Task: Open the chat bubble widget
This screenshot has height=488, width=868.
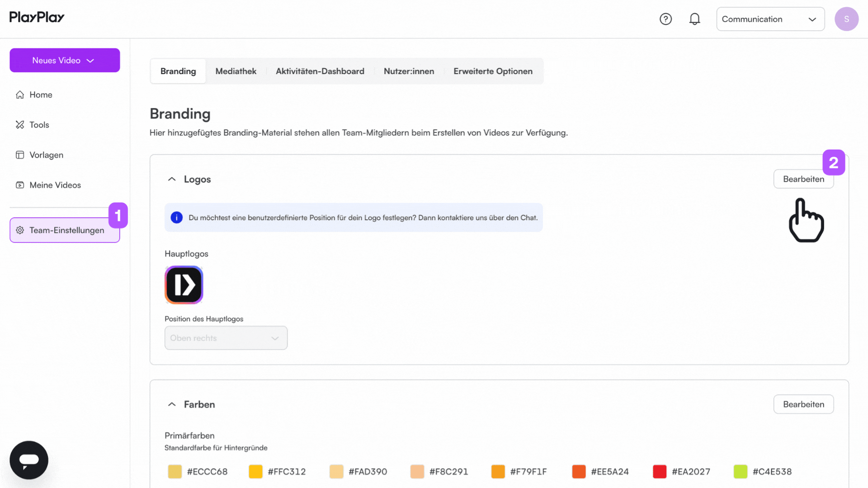Action: [x=29, y=460]
